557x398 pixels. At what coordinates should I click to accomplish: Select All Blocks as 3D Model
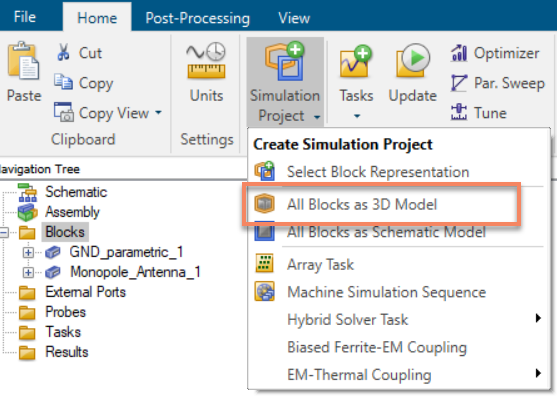click(x=362, y=205)
